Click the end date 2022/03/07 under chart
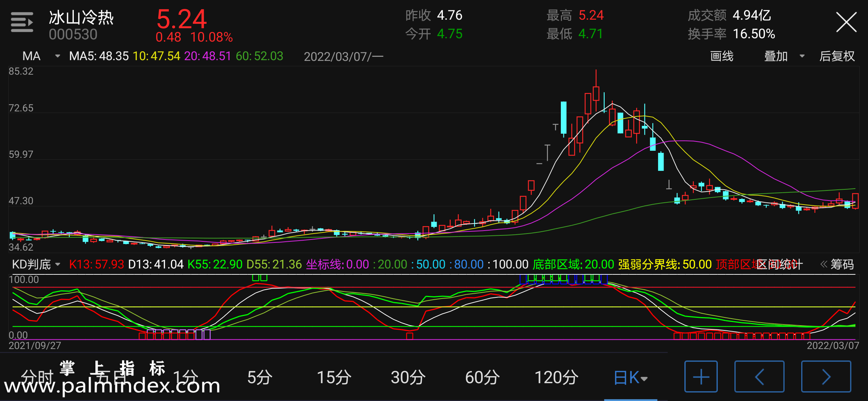Image resolution: width=868 pixels, height=401 pixels. (x=833, y=346)
